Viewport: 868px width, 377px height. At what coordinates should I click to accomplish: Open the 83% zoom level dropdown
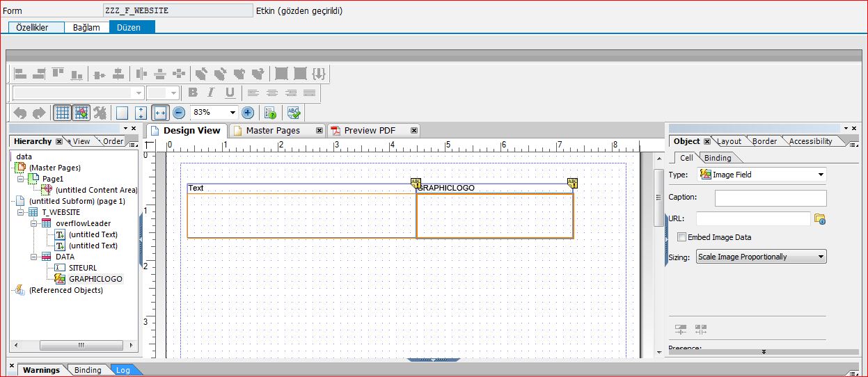[232, 113]
